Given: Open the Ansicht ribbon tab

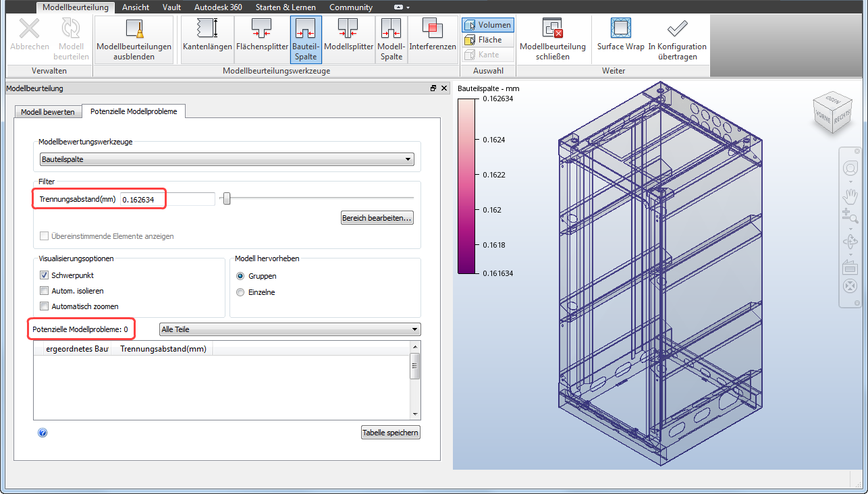Looking at the screenshot, I should pyautogui.click(x=136, y=7).
